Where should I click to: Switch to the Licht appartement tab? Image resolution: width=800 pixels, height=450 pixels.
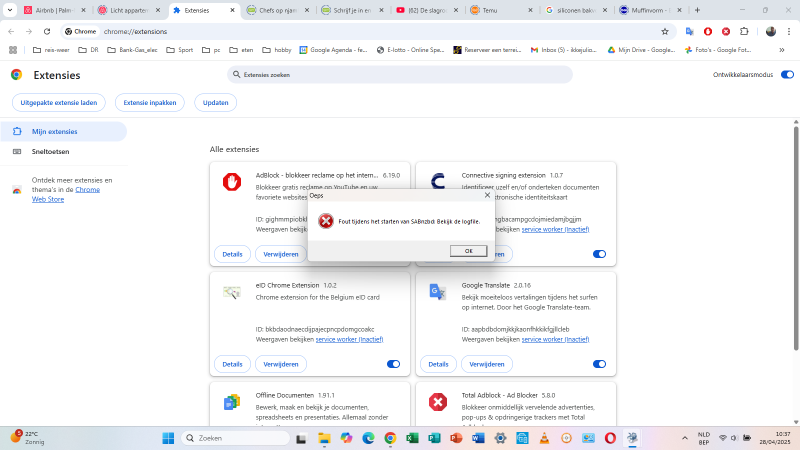(129, 10)
